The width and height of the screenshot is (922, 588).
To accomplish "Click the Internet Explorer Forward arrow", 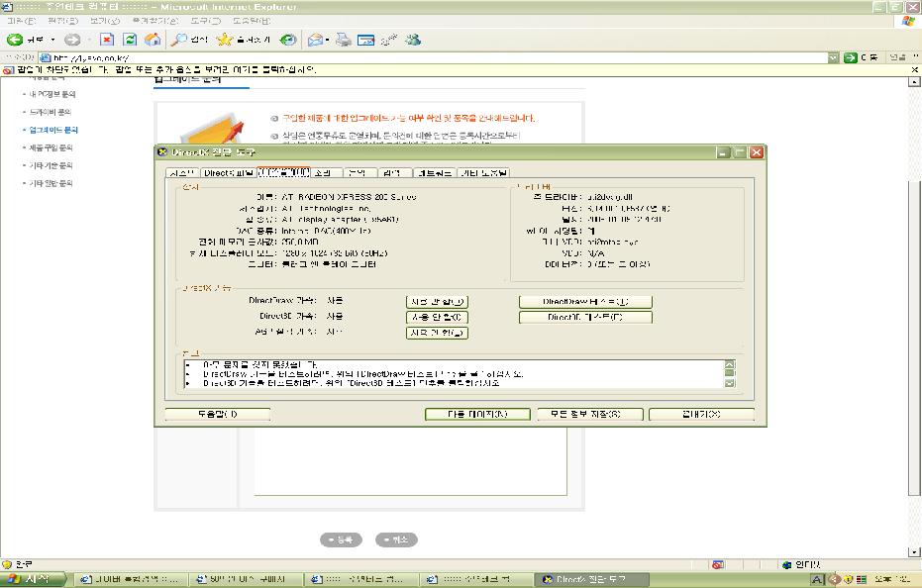I will tap(72, 40).
